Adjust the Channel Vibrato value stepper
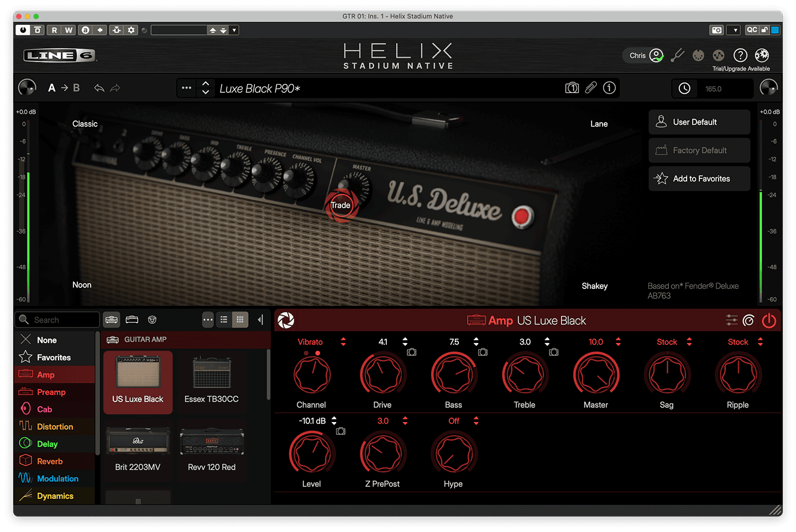Image resolution: width=796 pixels, height=532 pixels. [343, 342]
